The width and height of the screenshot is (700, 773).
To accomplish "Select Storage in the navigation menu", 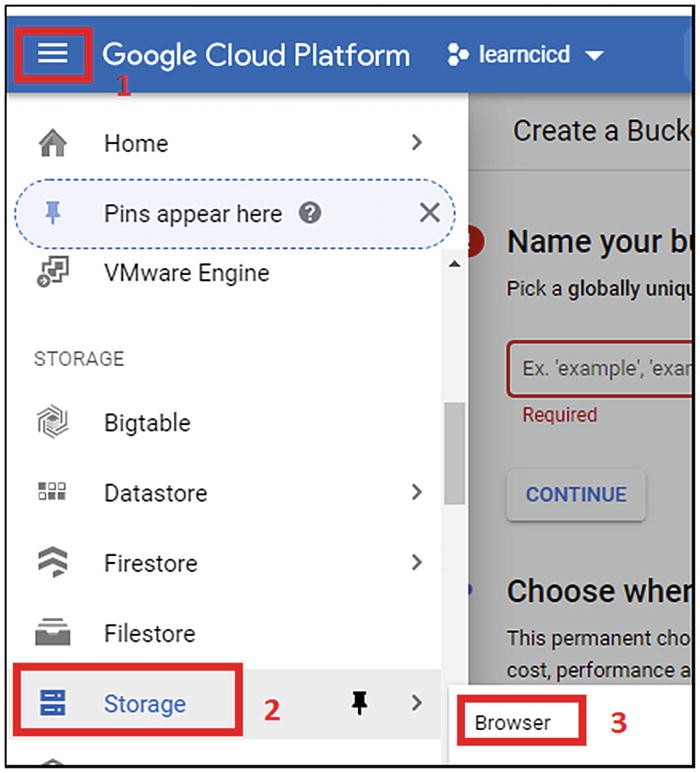I will [x=145, y=704].
